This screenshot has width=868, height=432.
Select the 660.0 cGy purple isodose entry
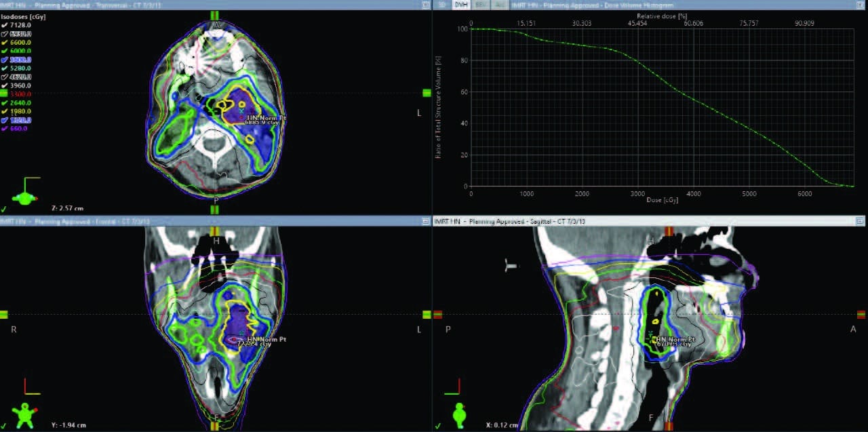point(20,128)
